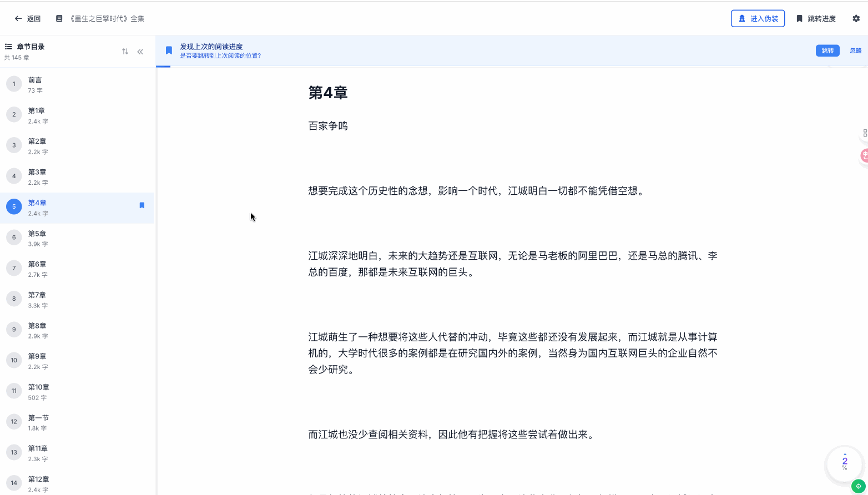Click 忽略 to dismiss the reading progress prompt

(x=855, y=50)
